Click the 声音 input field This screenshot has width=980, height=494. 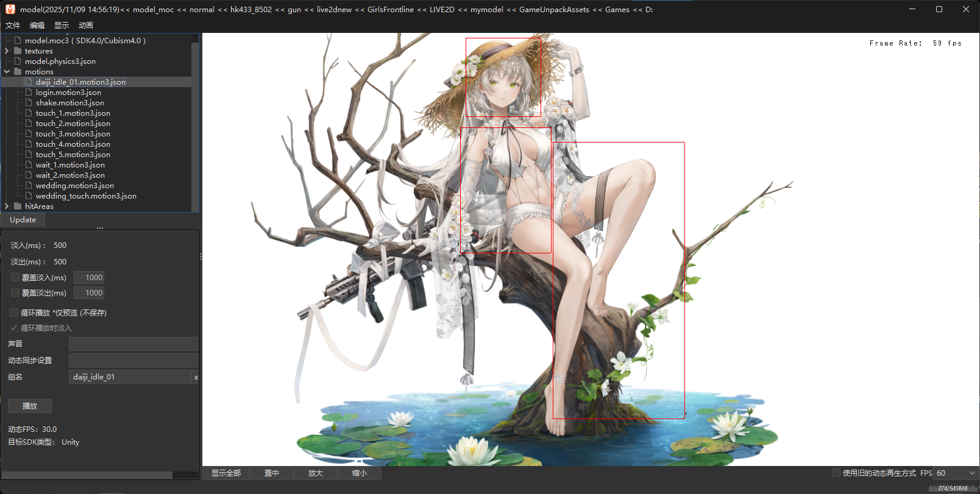(x=133, y=344)
